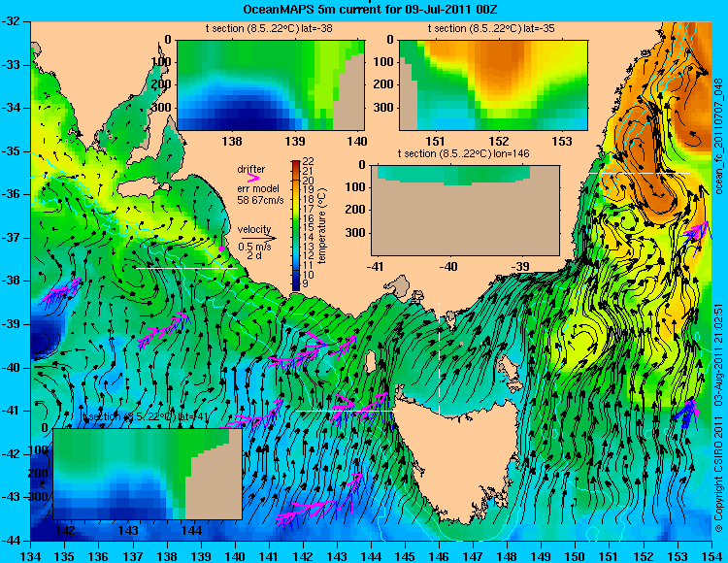Click the main map y-axis label -40
Image resolution: width=728 pixels, height=563 pixels.
[x=11, y=368]
